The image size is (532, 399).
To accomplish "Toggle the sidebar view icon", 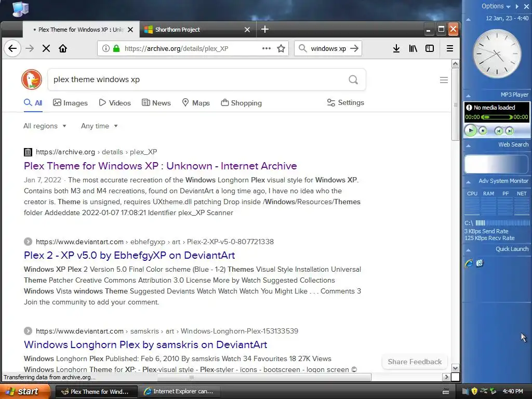I will click(x=430, y=48).
